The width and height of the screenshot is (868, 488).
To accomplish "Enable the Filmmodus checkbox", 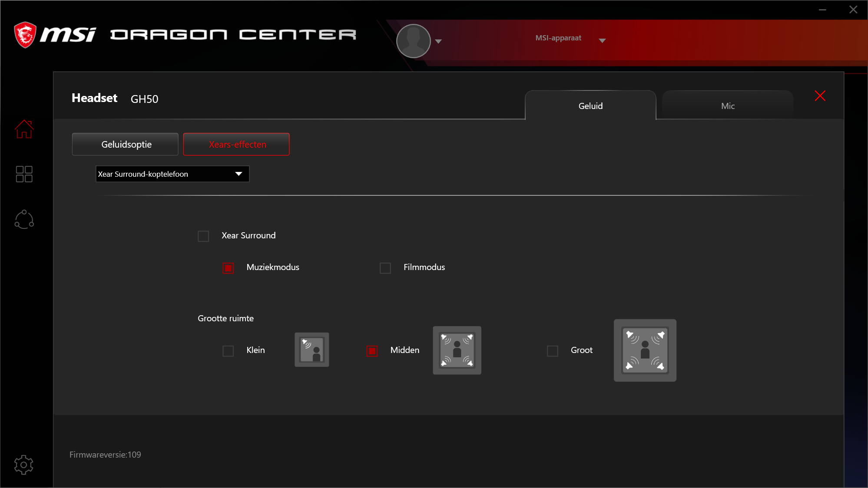I will click(385, 268).
